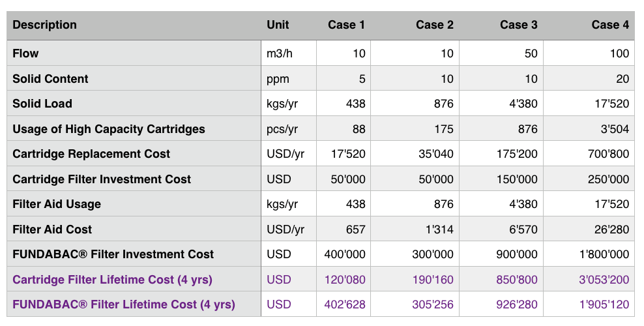Screen dimensions: 644x326
Task: Click FUNDABAC Filter Lifetime Cost row label
Action: 124,304
